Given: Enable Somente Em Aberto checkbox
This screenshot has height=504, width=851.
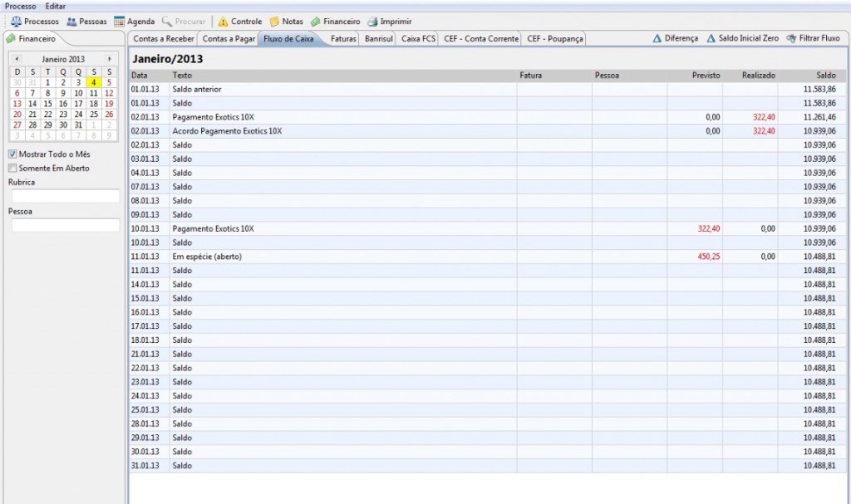Looking at the screenshot, I should pos(12,168).
